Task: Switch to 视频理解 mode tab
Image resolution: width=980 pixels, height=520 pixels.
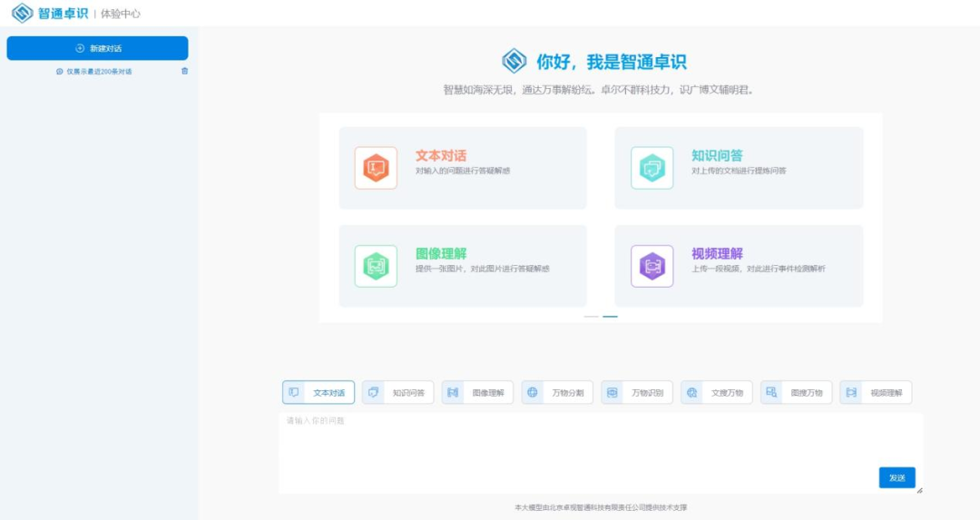Action: (x=876, y=393)
